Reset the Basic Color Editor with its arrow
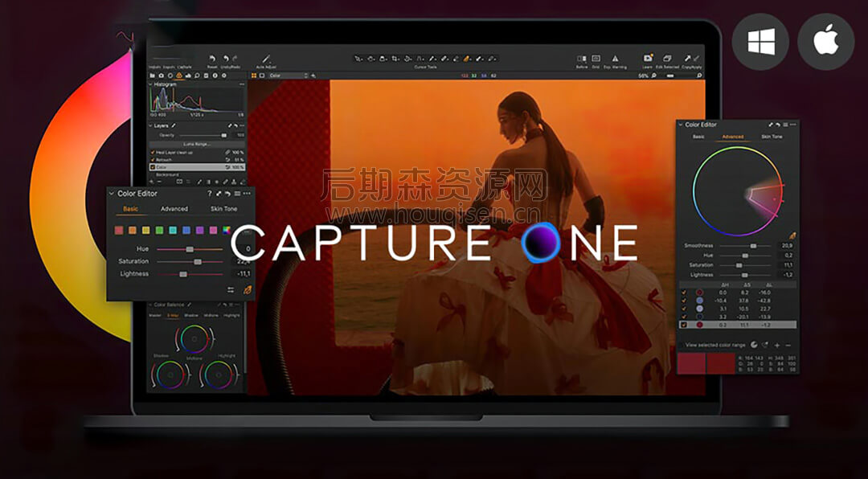Image resolution: width=868 pixels, height=479 pixels. [x=228, y=194]
